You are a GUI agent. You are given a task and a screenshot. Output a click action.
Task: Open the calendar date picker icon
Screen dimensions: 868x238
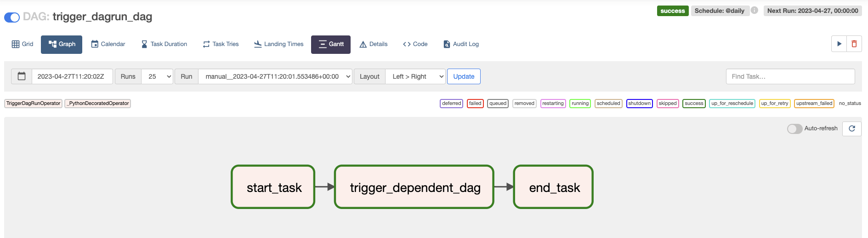coord(22,76)
